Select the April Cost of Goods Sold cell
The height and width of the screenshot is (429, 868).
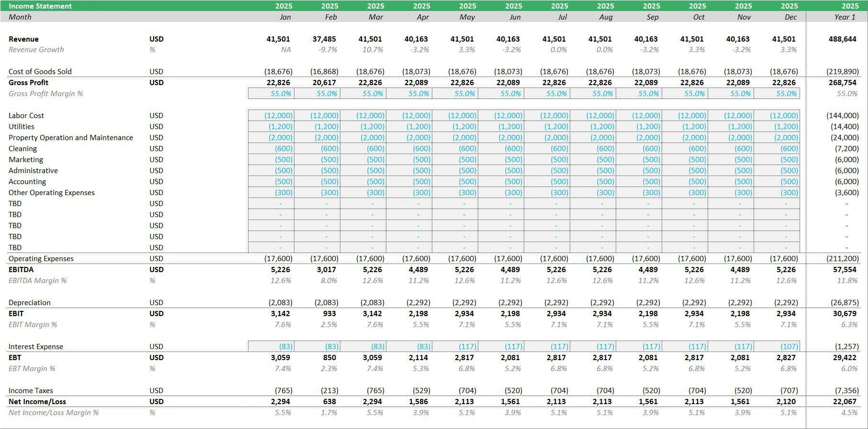416,72
